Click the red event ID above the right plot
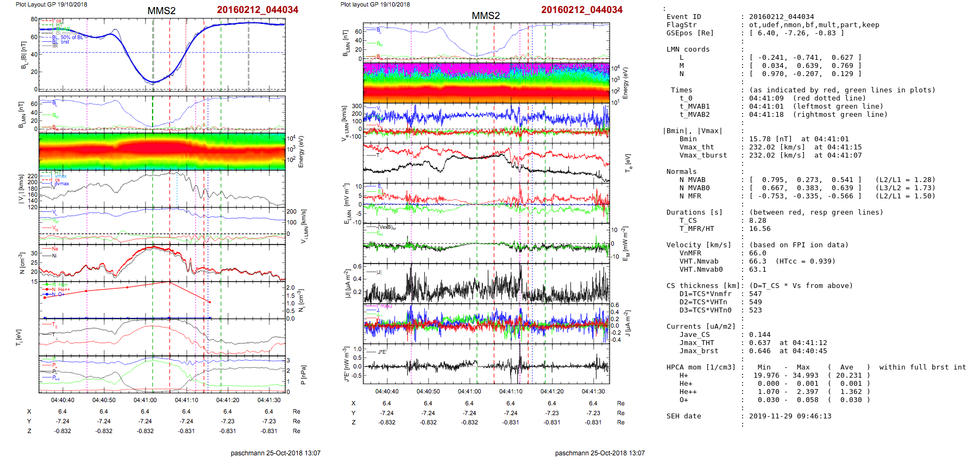 click(581, 10)
